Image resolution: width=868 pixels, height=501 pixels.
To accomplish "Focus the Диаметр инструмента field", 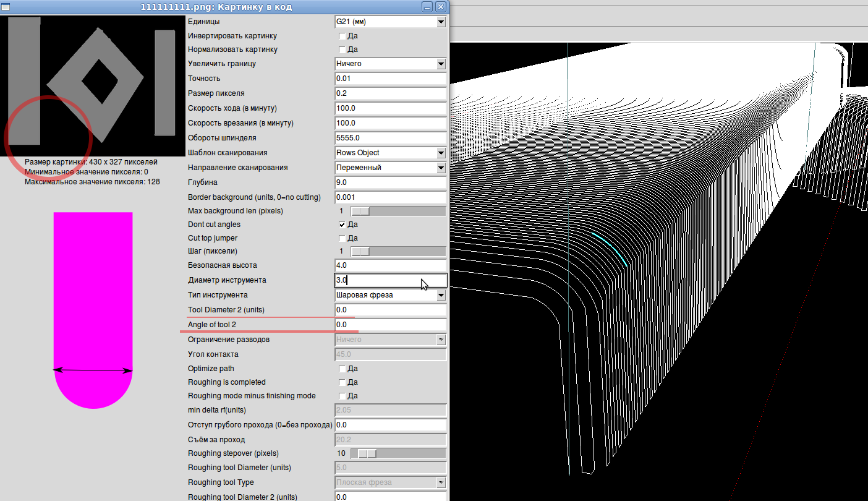I will coord(390,280).
